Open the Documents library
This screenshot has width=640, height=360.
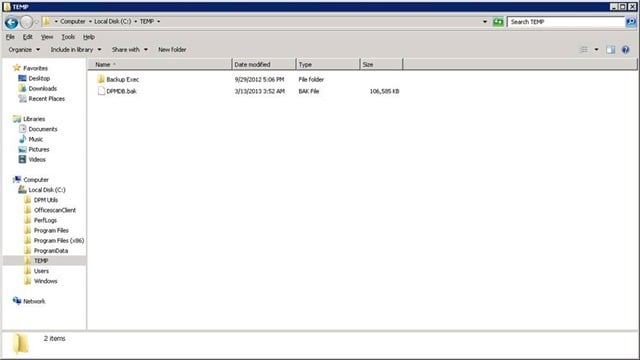tap(43, 129)
